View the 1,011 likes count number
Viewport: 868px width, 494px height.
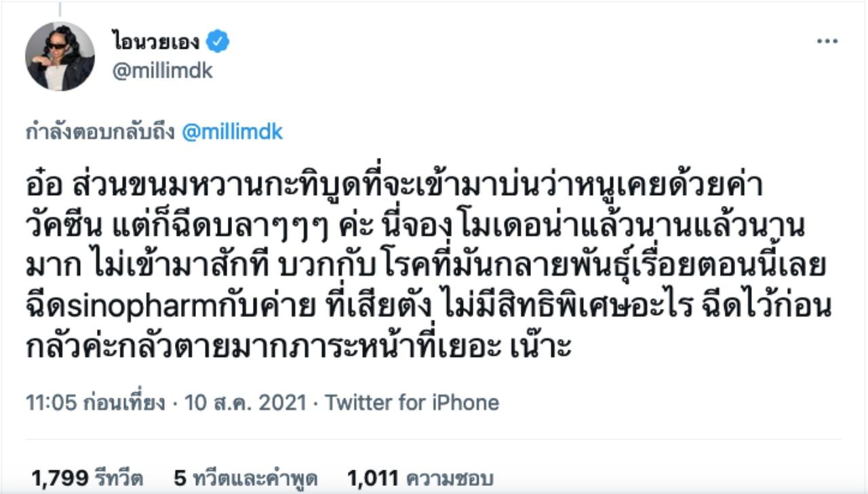[372, 478]
